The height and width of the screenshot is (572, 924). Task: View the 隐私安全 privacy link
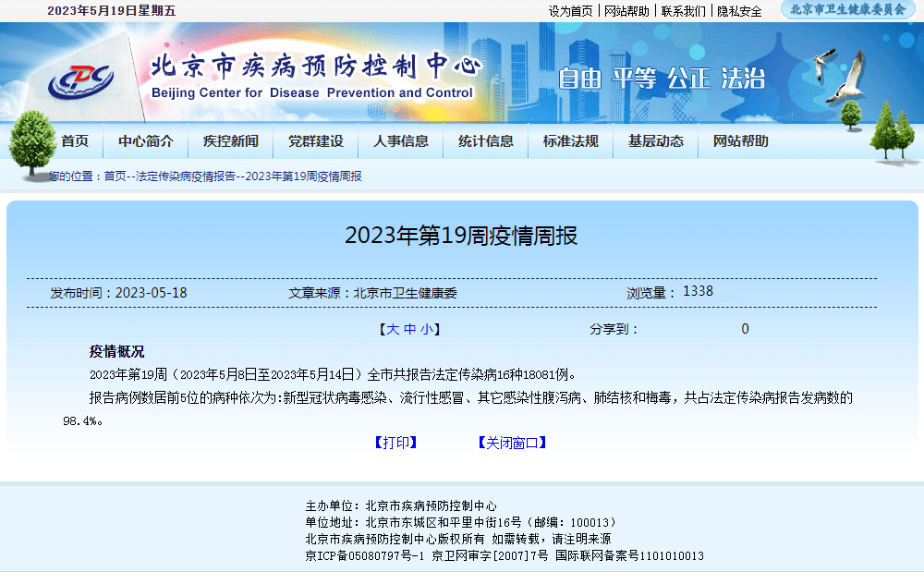pyautogui.click(x=738, y=12)
